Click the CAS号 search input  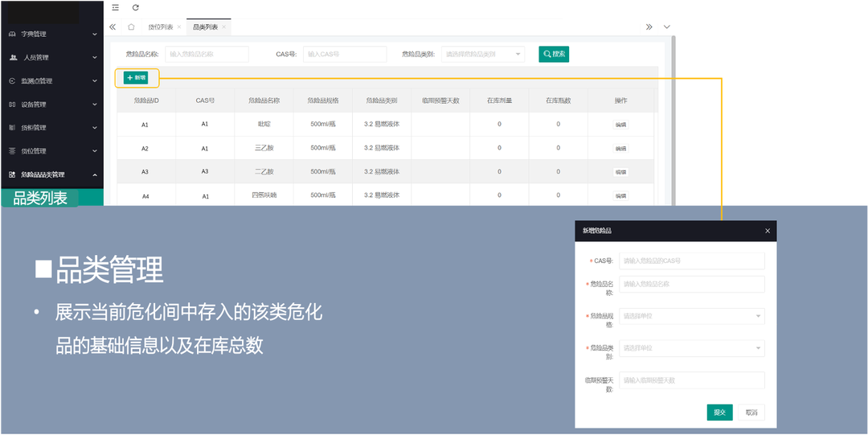click(344, 55)
